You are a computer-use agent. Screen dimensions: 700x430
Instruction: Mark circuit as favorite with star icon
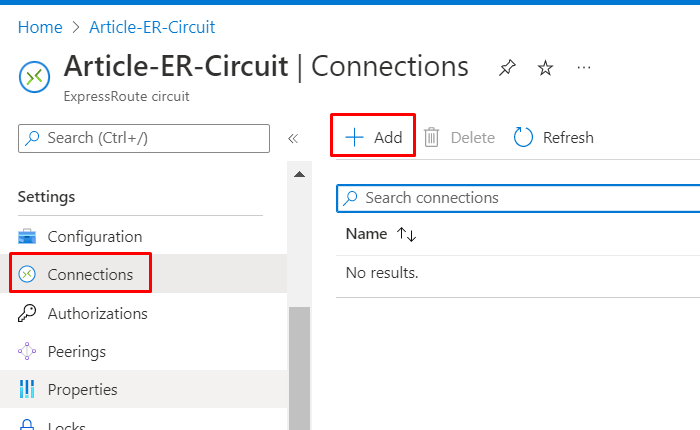point(546,68)
